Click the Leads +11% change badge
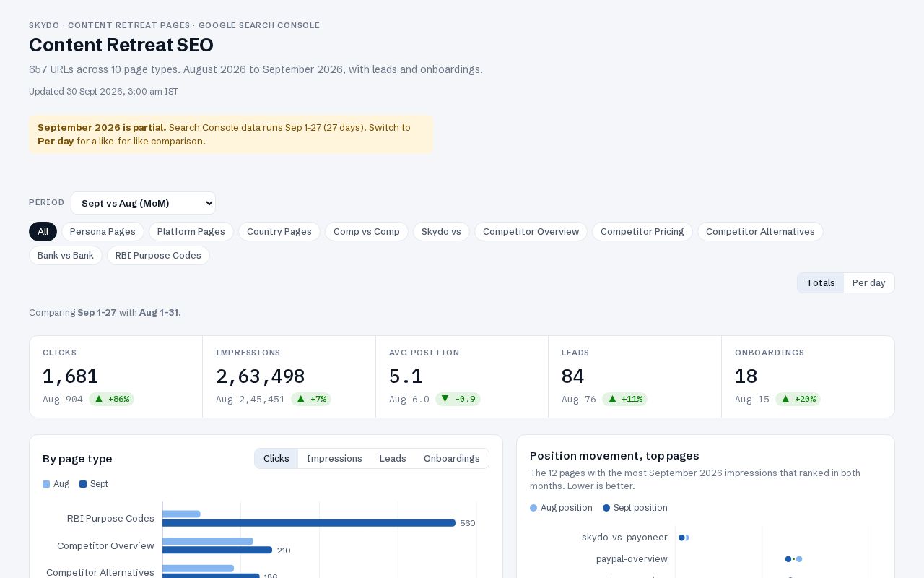 click(624, 399)
